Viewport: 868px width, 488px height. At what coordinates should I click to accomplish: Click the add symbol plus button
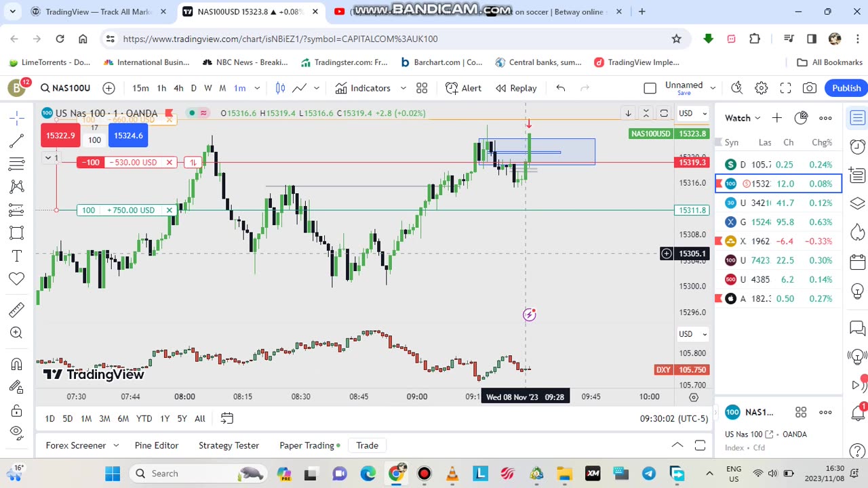pos(108,88)
